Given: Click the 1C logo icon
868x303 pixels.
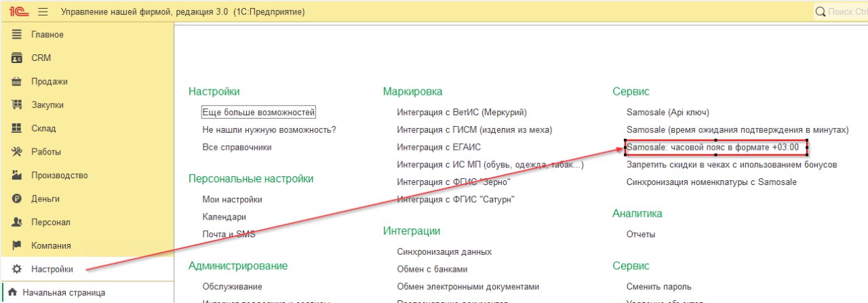Looking at the screenshot, I should pos(18,12).
